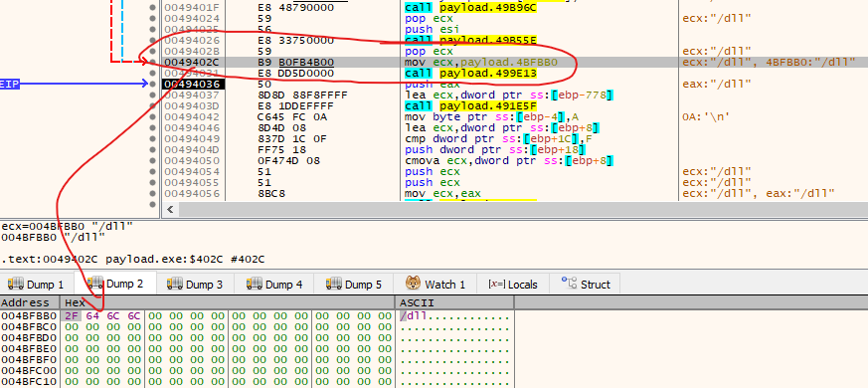Toggle breakpoint dot beside address 00494037
This screenshot has height=388, width=868.
point(152,96)
